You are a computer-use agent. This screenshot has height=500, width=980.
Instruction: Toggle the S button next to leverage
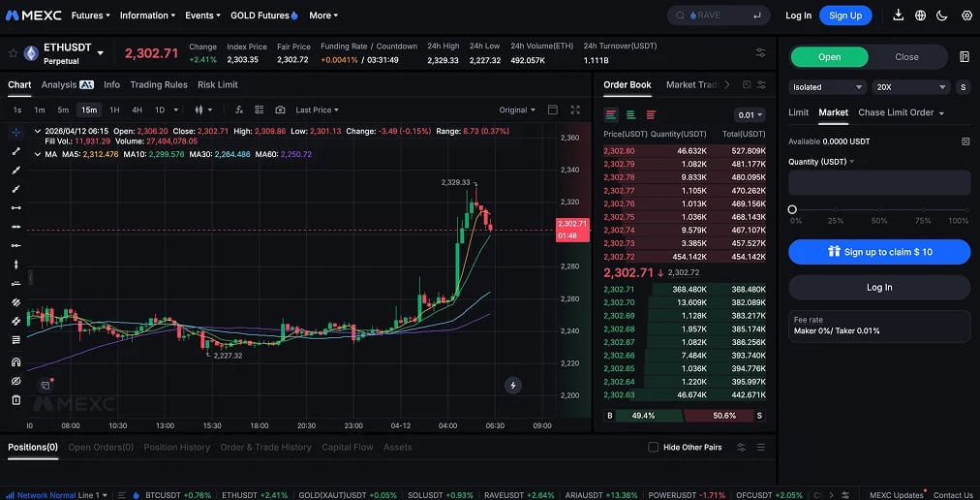(964, 87)
